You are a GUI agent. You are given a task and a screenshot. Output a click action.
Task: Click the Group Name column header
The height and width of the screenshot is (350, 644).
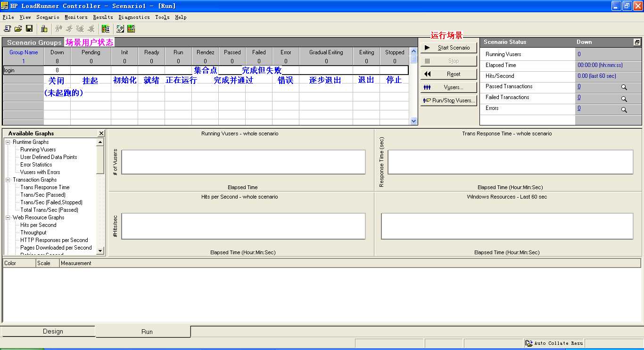click(24, 52)
